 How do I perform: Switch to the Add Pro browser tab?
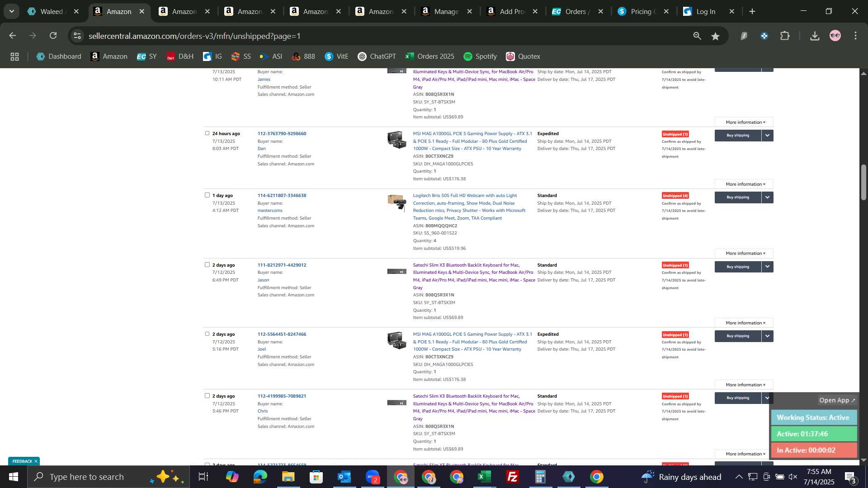click(x=512, y=12)
